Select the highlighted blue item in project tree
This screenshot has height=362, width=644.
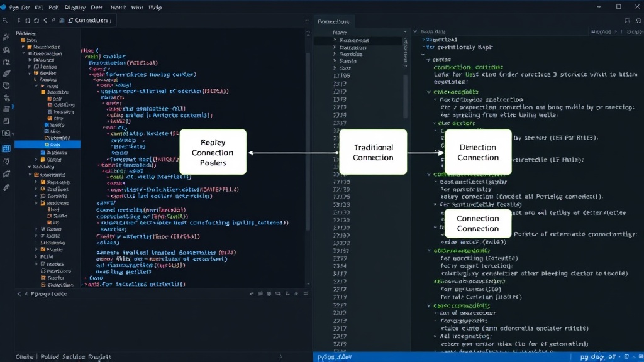click(48, 145)
